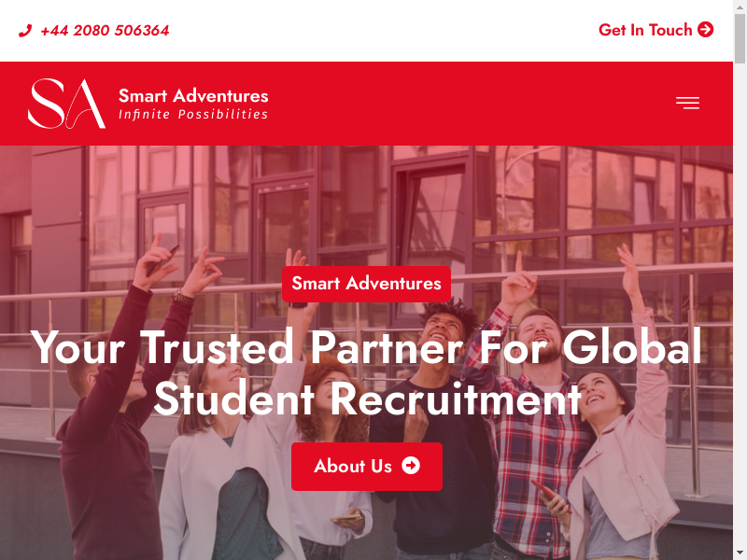Click the white top contact bar

tap(381, 31)
